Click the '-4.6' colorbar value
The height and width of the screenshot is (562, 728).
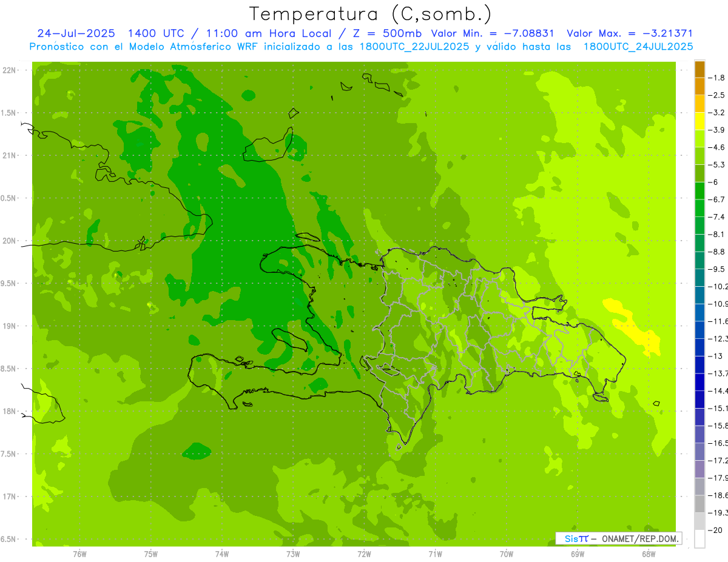pyautogui.click(x=718, y=147)
